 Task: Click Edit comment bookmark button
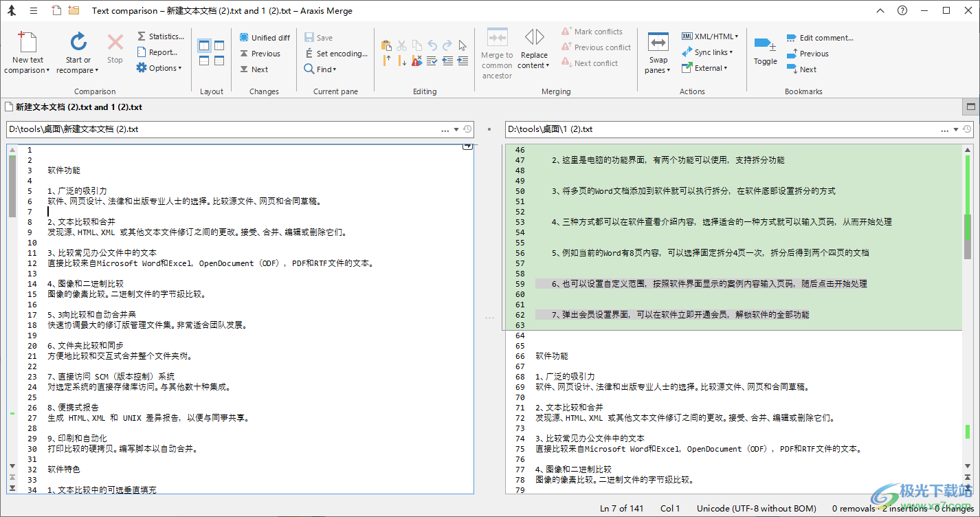click(x=820, y=38)
